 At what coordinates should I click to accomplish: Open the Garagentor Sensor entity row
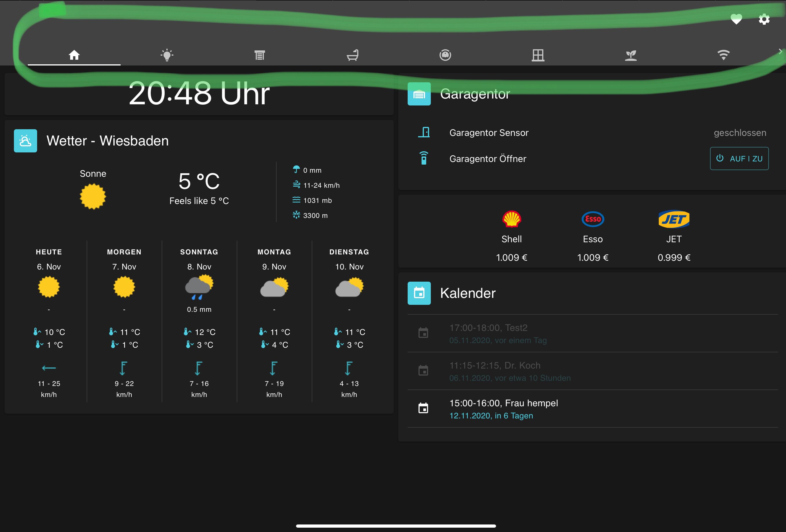point(489,132)
